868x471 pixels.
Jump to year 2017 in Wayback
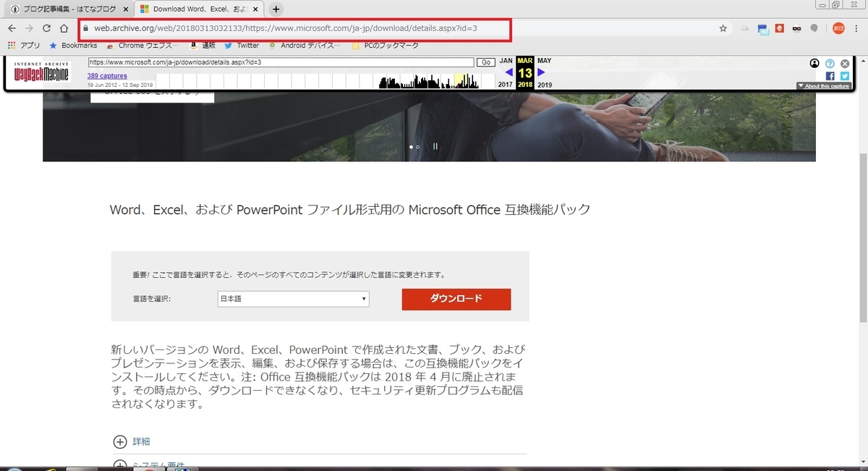[506, 85]
